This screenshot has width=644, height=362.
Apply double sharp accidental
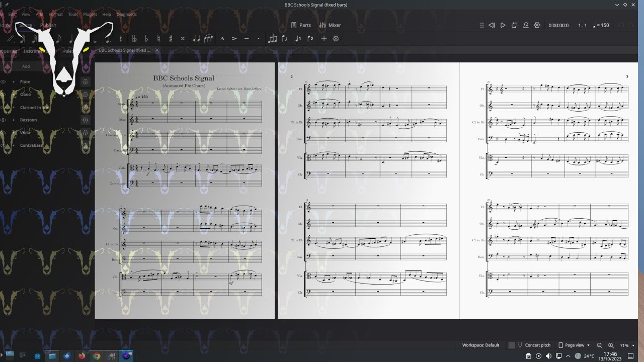point(183,39)
